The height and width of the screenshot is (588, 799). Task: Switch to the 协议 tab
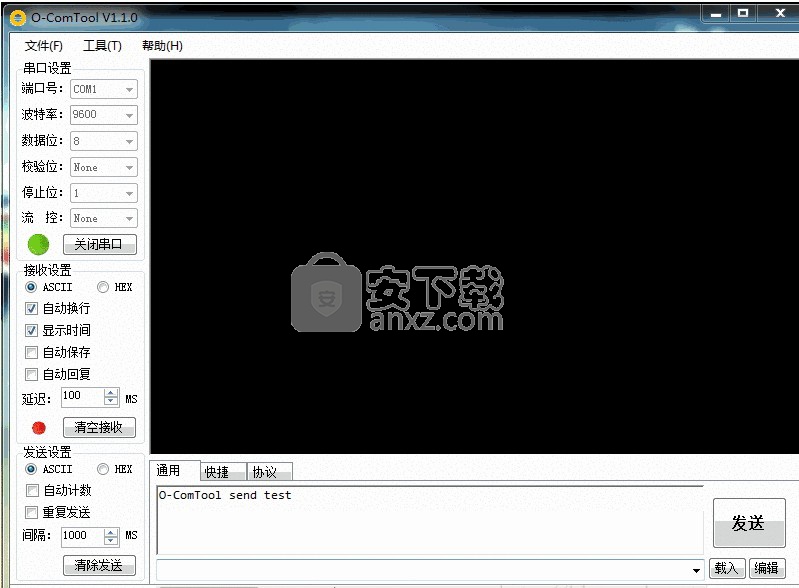point(270,472)
